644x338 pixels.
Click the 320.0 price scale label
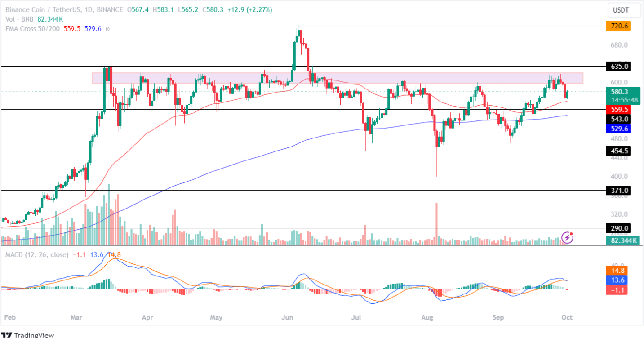[618, 214]
